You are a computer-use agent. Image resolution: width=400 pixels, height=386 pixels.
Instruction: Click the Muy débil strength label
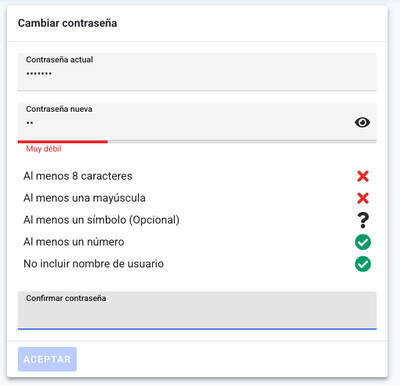pyautogui.click(x=44, y=149)
